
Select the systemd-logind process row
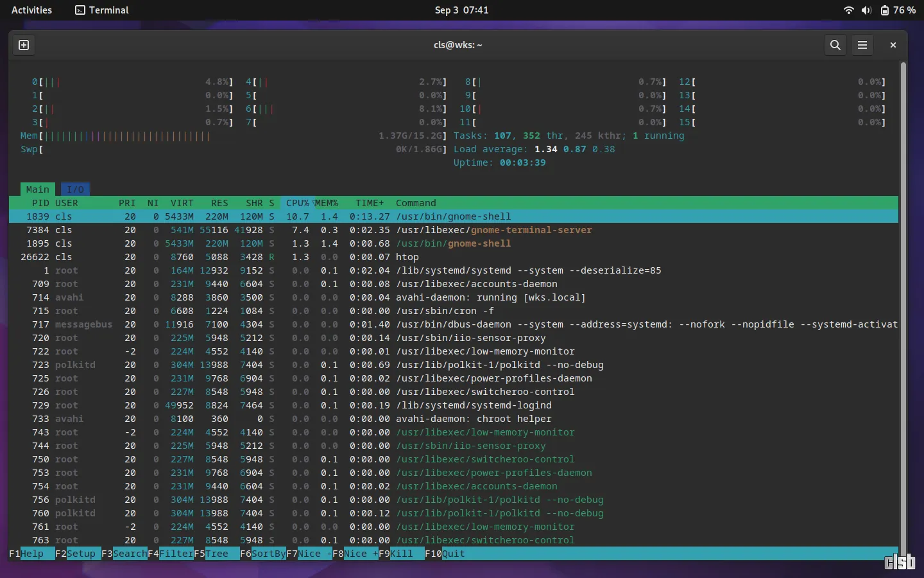click(454, 405)
